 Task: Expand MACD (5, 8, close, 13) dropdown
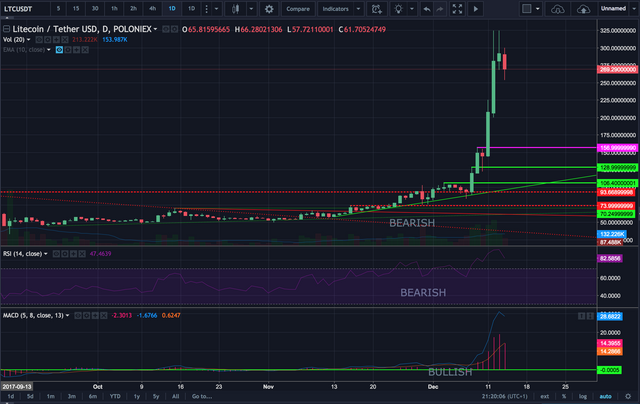(x=67, y=315)
